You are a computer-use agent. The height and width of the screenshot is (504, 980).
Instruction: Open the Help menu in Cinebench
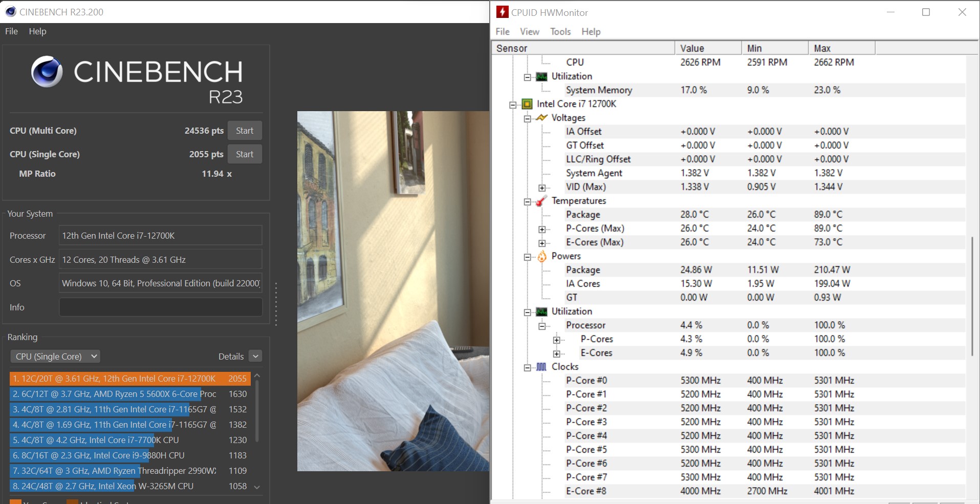click(37, 31)
